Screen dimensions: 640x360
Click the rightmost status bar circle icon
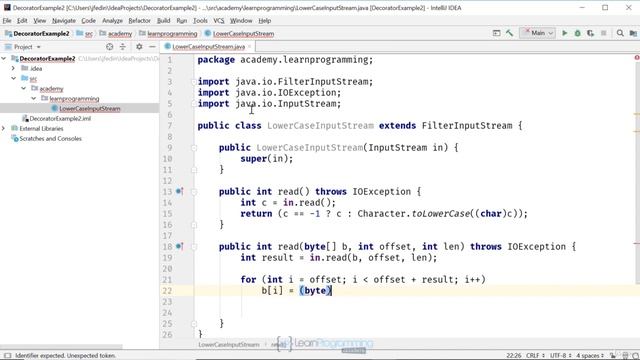tap(635, 356)
